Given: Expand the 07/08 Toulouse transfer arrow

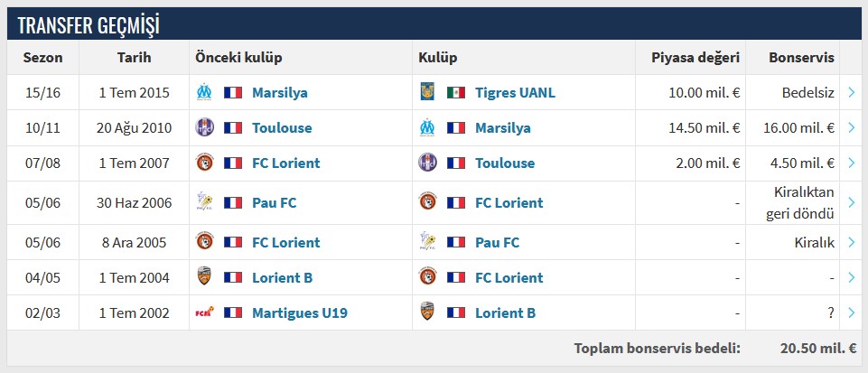Looking at the screenshot, I should (852, 163).
